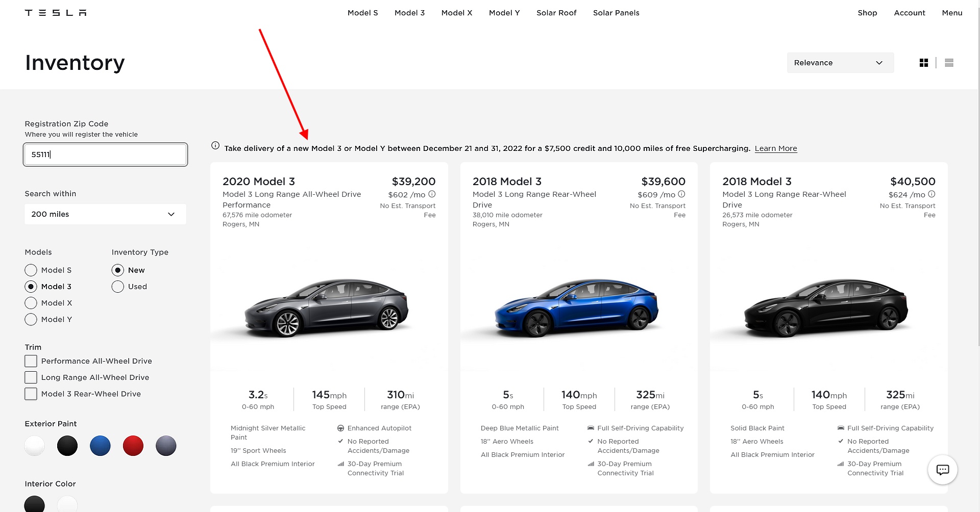
Task: Check Long Range All-Wheel Drive trim
Action: coord(31,377)
